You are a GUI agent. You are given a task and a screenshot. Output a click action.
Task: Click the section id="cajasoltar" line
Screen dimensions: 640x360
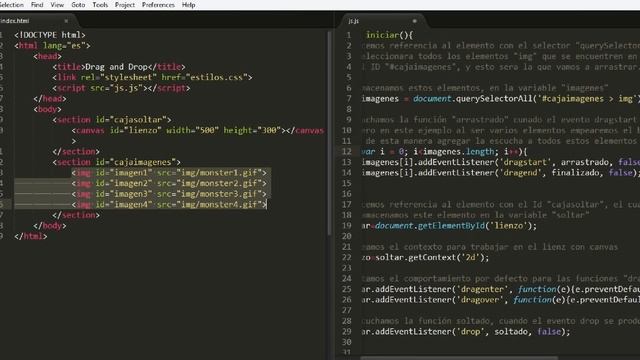pos(112,120)
